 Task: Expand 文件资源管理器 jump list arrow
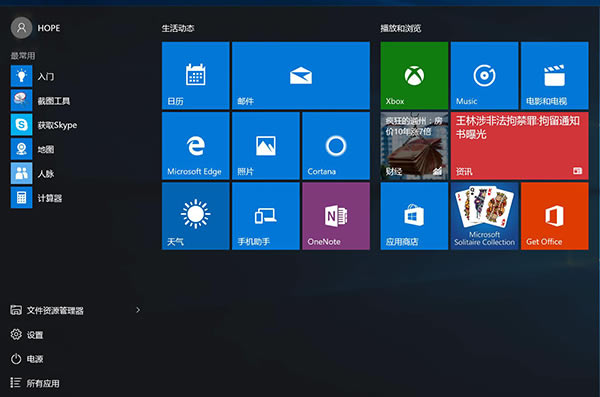coord(138,310)
